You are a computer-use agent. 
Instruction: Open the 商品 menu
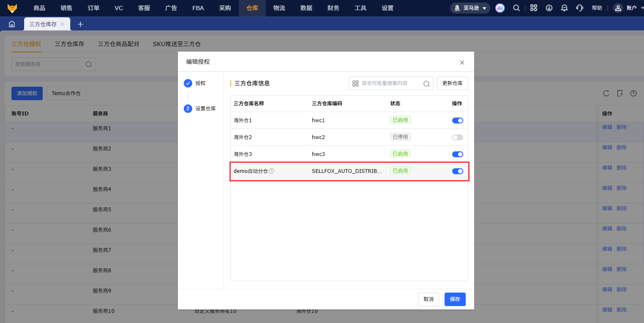tap(39, 8)
